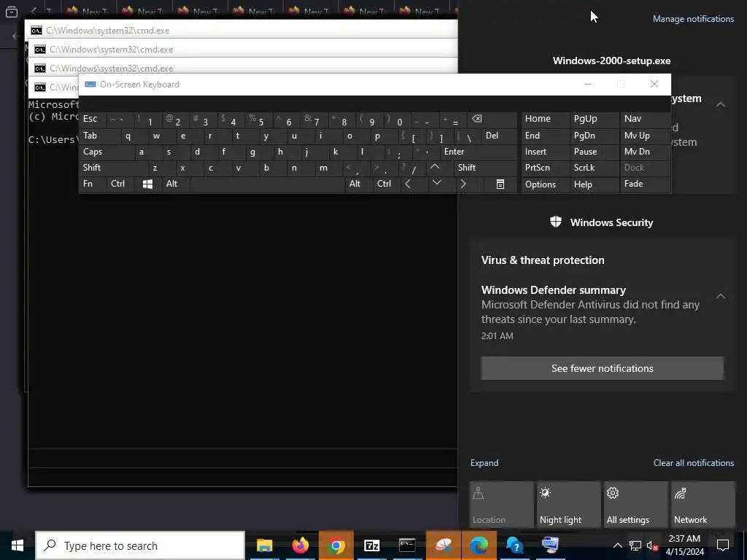The image size is (747, 560).
Task: Click the Help key on On-Screen Keyboard
Action: pos(594,184)
